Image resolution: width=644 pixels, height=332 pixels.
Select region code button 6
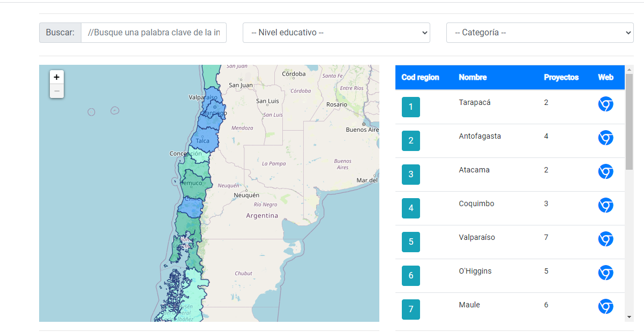[411, 276]
